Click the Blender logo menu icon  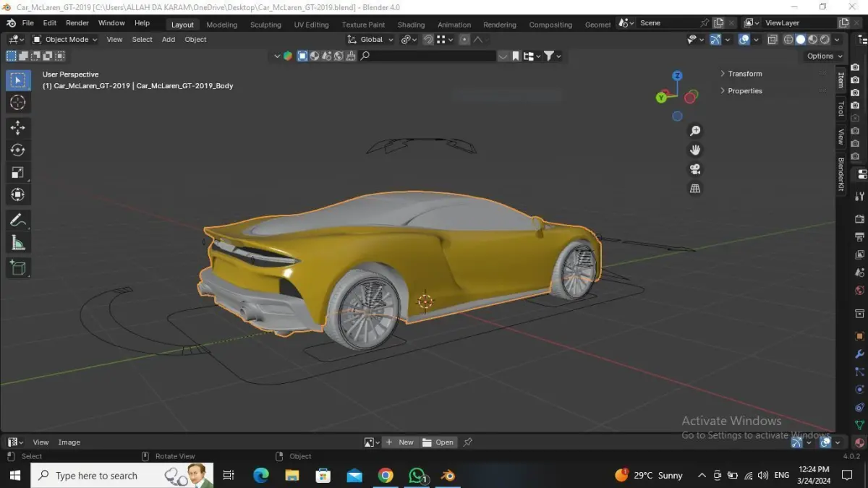click(x=11, y=23)
